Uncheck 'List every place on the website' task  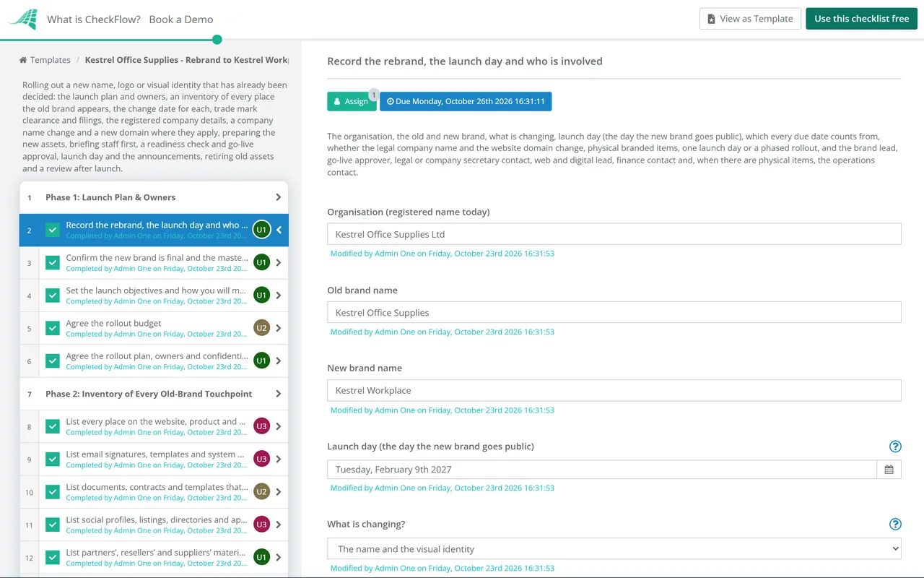point(53,426)
